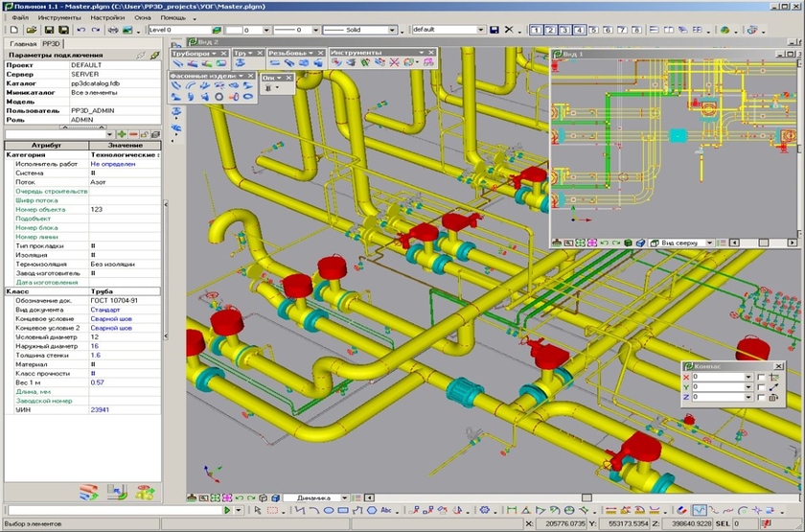Toggle the Y coordinate lock checkbox in Компас
The width and height of the screenshot is (805, 532).
click(761, 387)
